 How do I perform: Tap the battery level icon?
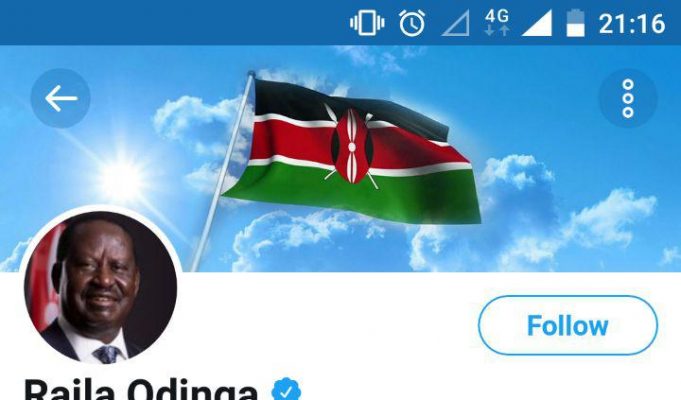pyautogui.click(x=575, y=23)
